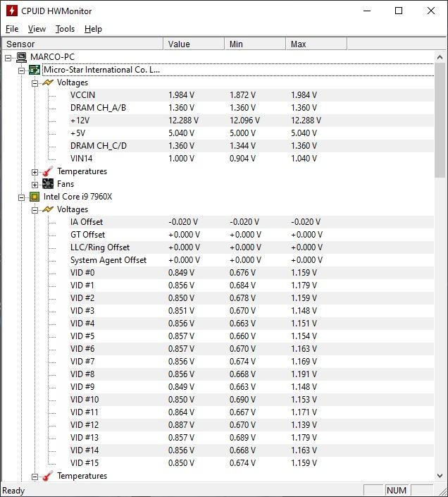Collapse the CPU Temperatures group at bottom

tap(35, 477)
